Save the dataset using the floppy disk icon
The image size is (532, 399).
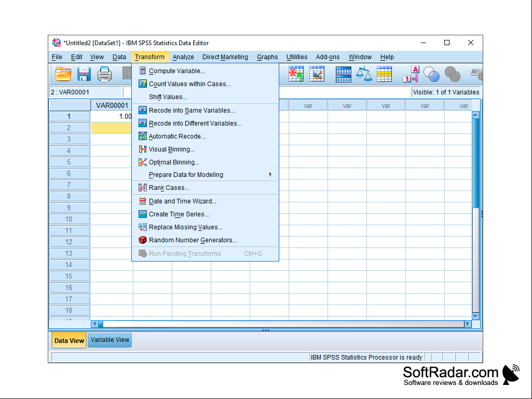pyautogui.click(x=84, y=74)
